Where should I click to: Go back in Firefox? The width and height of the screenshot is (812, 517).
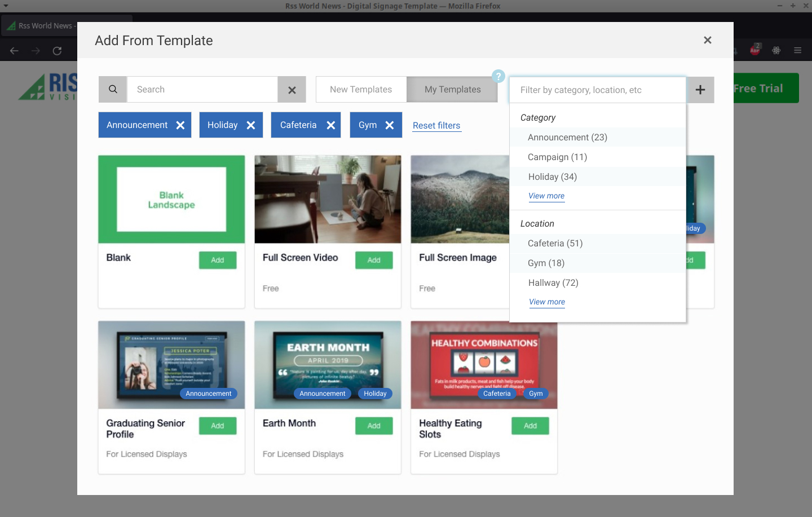coord(14,51)
